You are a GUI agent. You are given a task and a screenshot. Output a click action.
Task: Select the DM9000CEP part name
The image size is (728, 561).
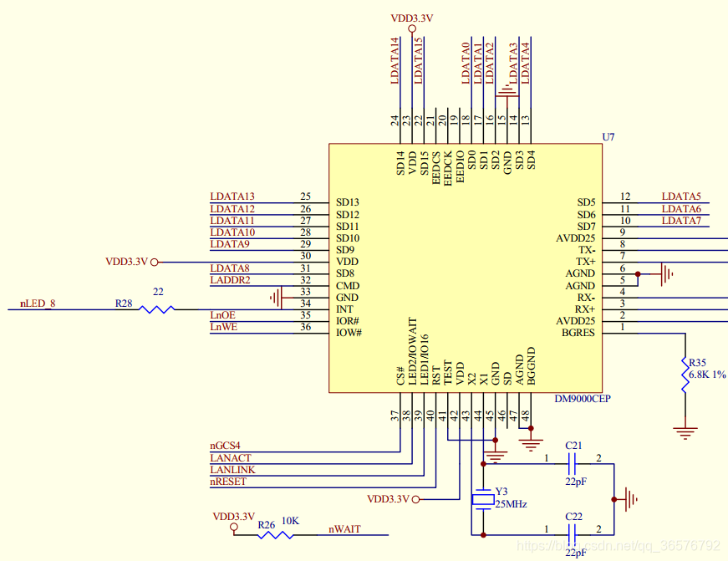point(583,399)
